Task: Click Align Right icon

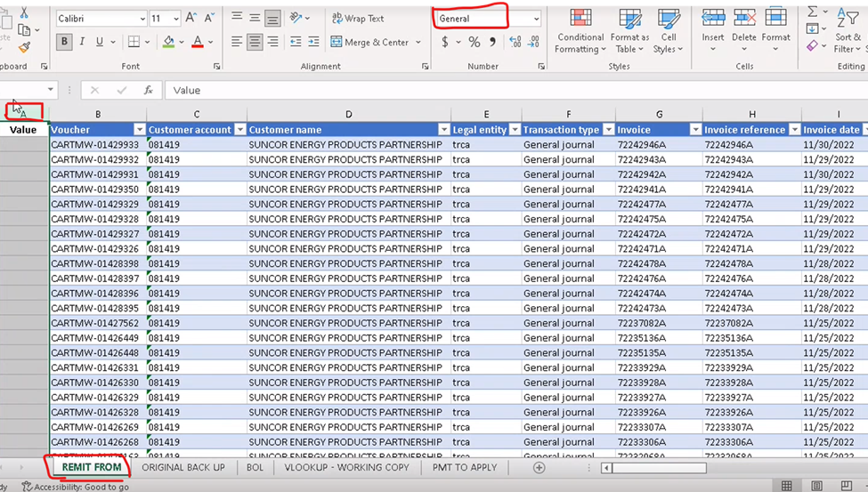Action: tap(273, 42)
